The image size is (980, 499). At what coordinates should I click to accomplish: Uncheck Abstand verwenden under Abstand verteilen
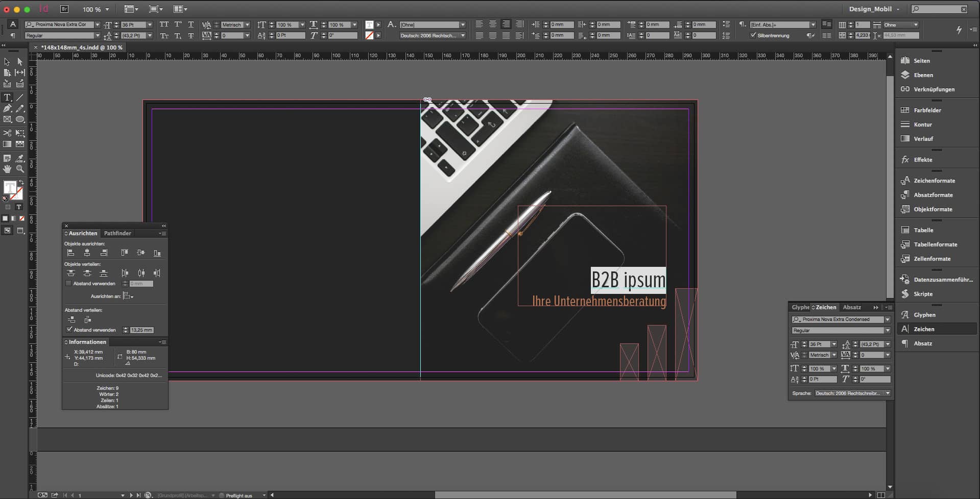pos(69,330)
